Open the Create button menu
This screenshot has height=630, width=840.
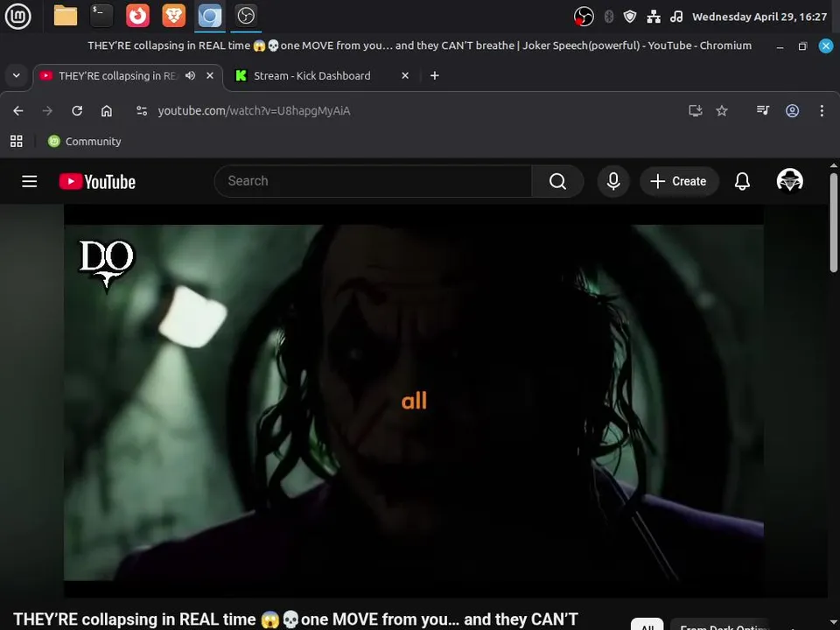coord(679,181)
